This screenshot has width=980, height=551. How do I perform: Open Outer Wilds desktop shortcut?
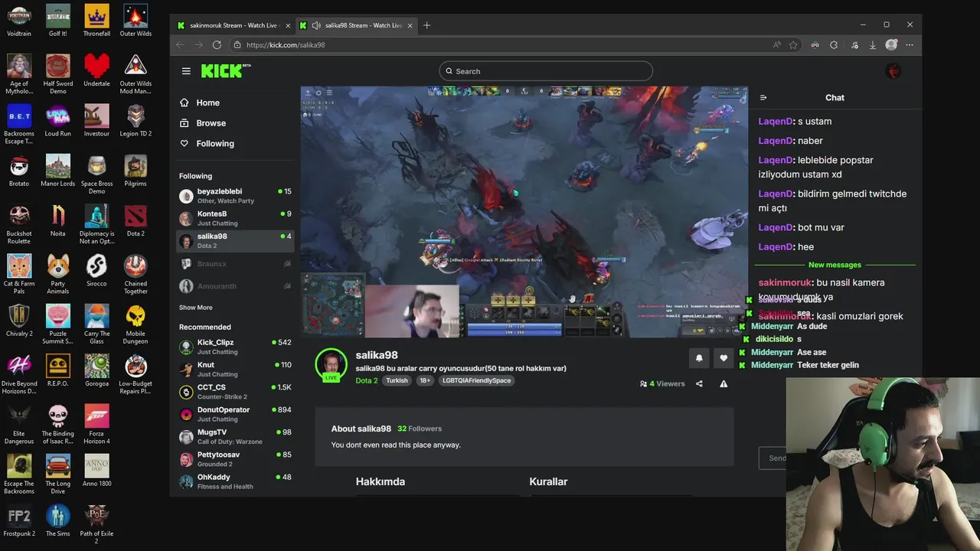pyautogui.click(x=136, y=20)
